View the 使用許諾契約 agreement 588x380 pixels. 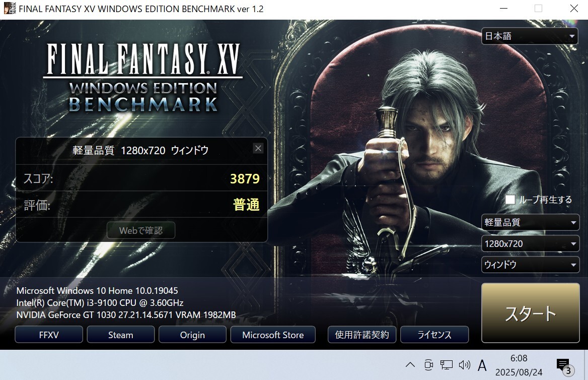point(362,335)
